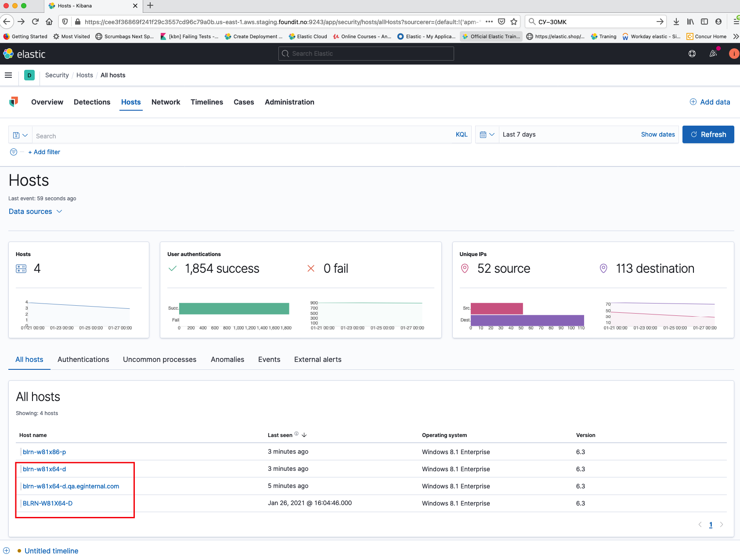Bookmark this page with star icon

pos(514,22)
